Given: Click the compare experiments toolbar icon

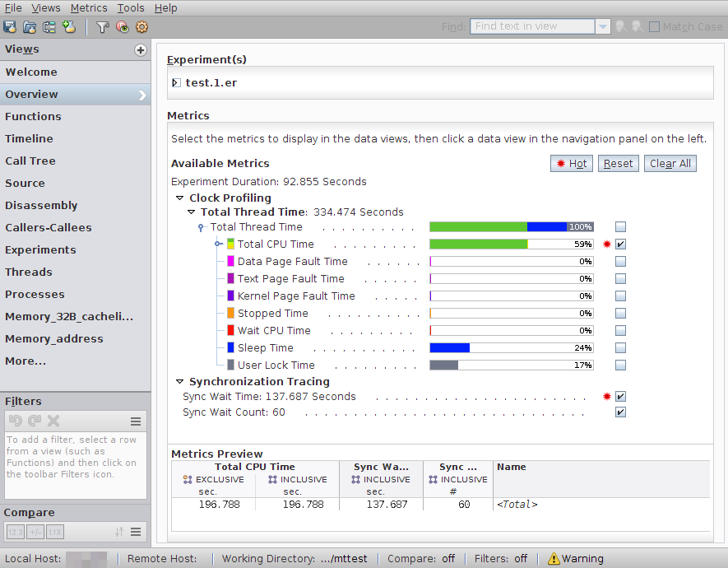Looking at the screenshot, I should [49, 27].
